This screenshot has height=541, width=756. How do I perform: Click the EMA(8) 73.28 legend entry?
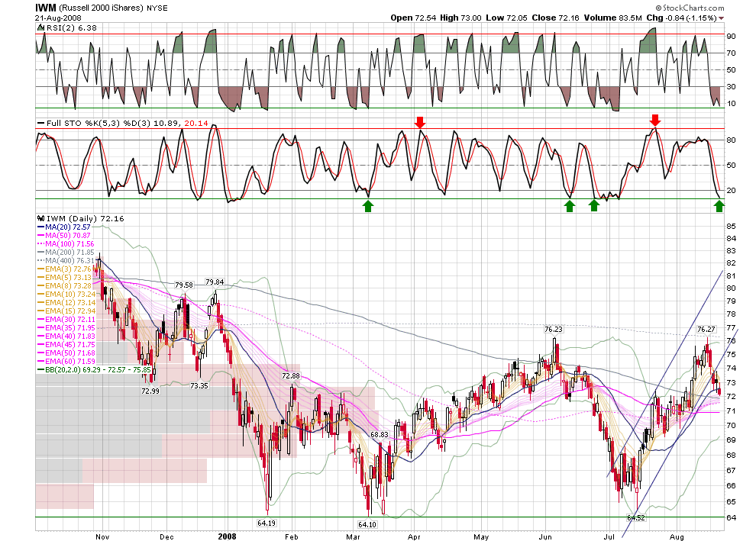[65, 285]
